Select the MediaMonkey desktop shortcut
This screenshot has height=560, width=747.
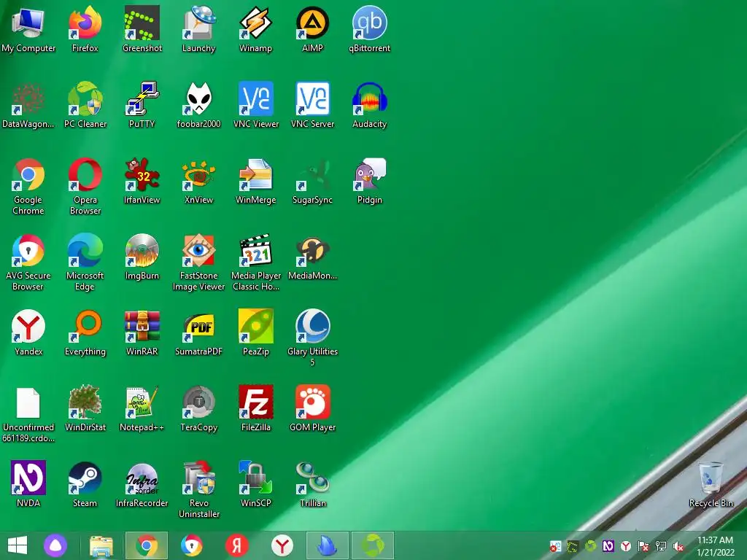(x=312, y=257)
